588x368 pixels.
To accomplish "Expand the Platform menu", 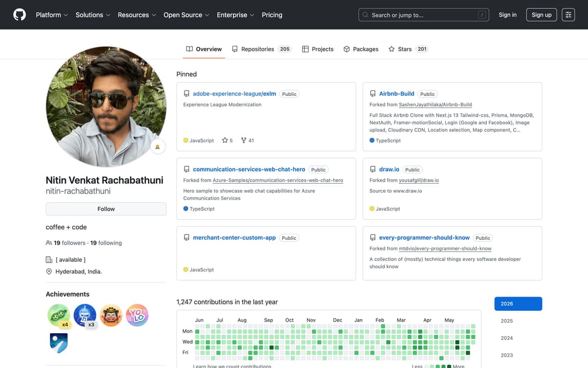I will pyautogui.click(x=52, y=15).
